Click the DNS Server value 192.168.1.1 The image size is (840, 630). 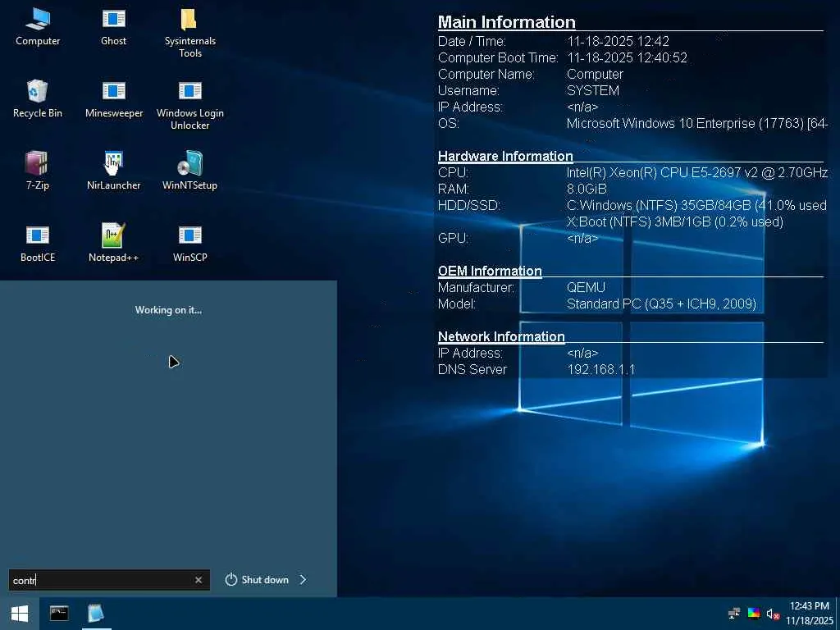[x=600, y=370]
